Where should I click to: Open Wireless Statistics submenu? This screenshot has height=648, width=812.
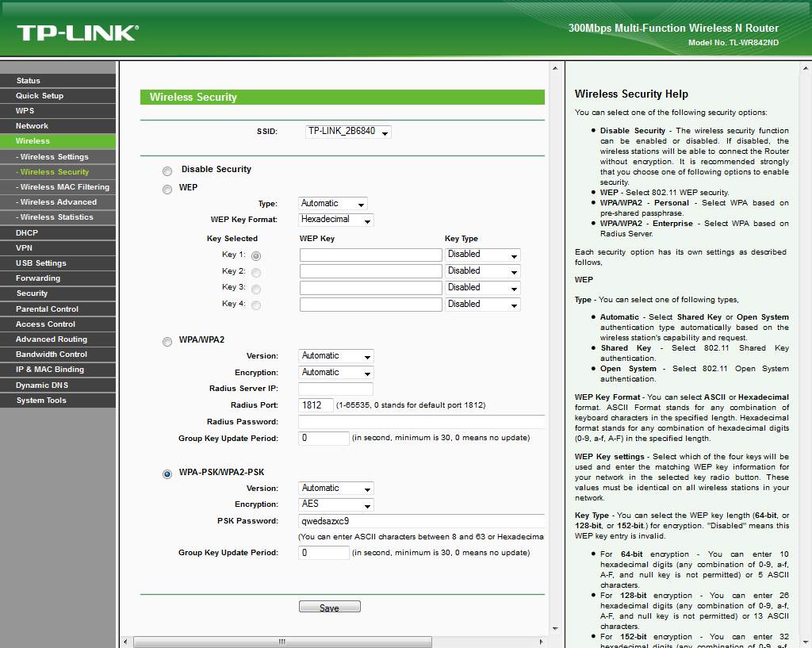58,217
